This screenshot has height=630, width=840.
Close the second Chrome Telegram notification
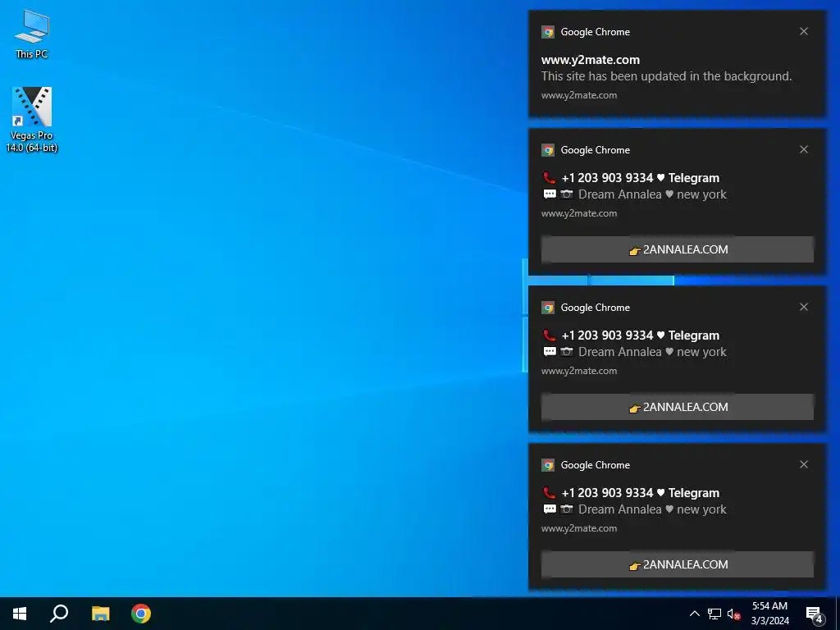804,149
